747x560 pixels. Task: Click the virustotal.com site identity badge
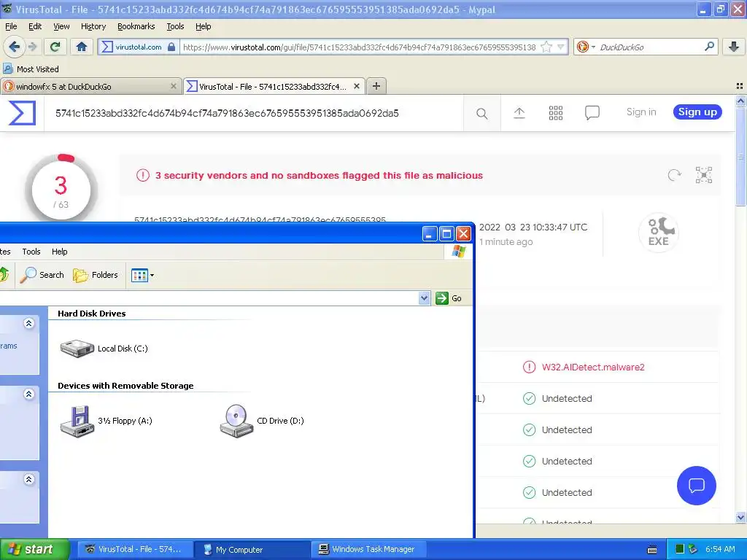[x=138, y=47]
